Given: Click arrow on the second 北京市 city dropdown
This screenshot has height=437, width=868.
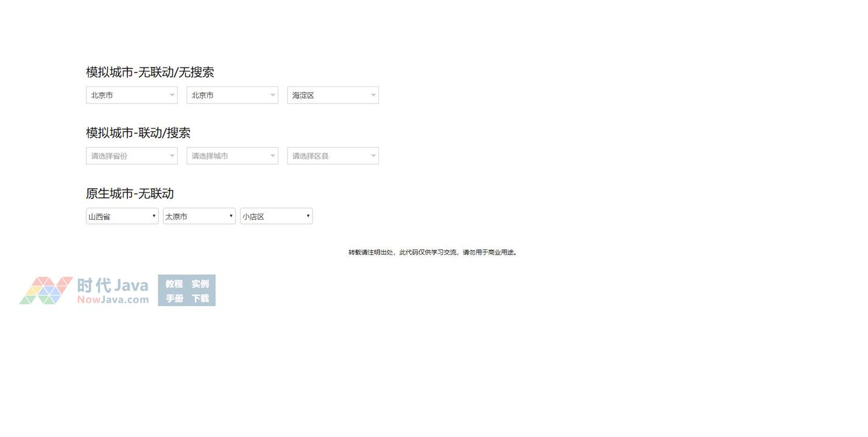Looking at the screenshot, I should pyautogui.click(x=272, y=95).
